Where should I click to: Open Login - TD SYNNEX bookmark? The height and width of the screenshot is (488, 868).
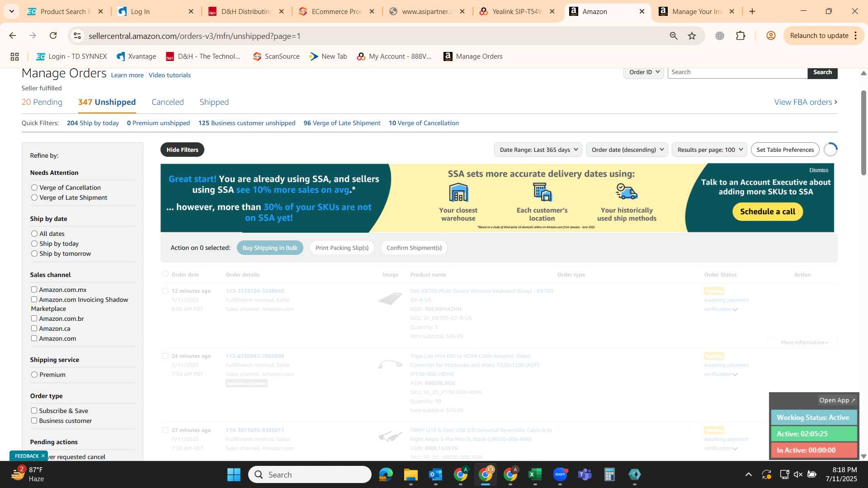(72, 56)
